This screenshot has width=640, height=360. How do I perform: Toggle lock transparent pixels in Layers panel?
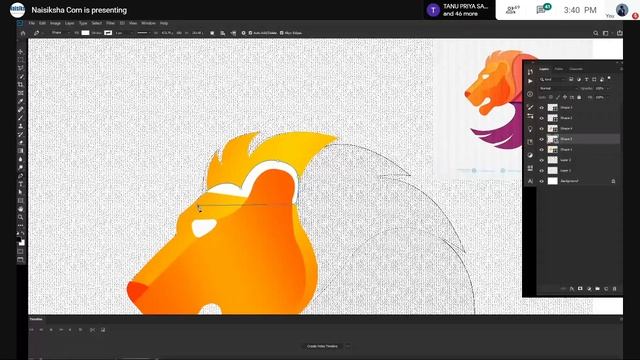551,98
